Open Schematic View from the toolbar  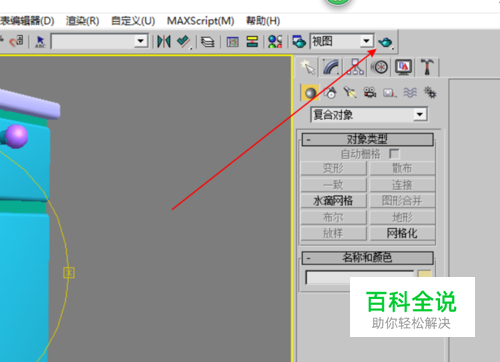(252, 42)
